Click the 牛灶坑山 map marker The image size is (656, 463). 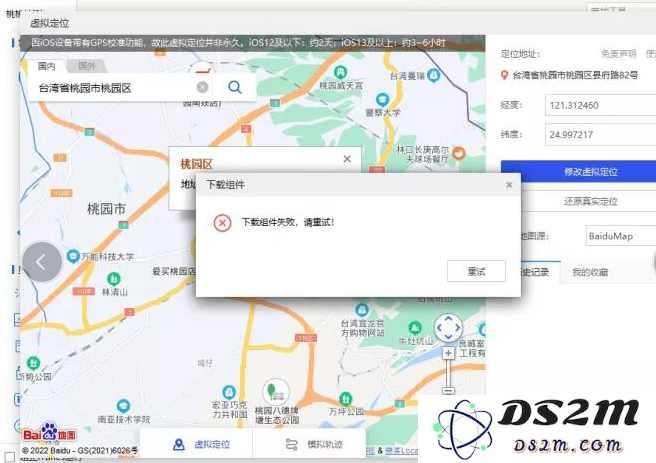point(415,327)
